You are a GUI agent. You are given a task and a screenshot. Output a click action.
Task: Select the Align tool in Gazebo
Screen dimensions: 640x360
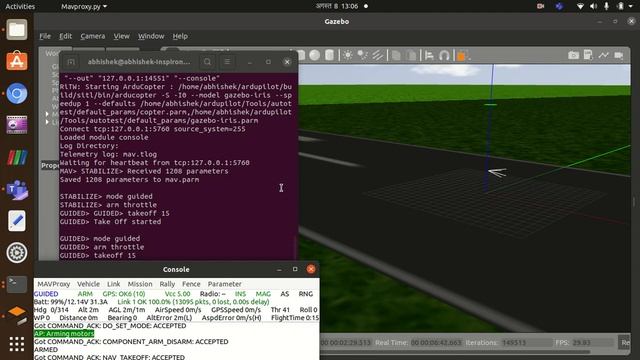[429, 55]
